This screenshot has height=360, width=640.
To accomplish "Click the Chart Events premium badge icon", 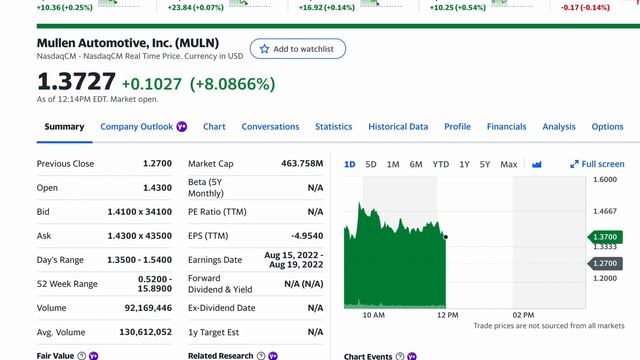I will pyautogui.click(x=412, y=356).
